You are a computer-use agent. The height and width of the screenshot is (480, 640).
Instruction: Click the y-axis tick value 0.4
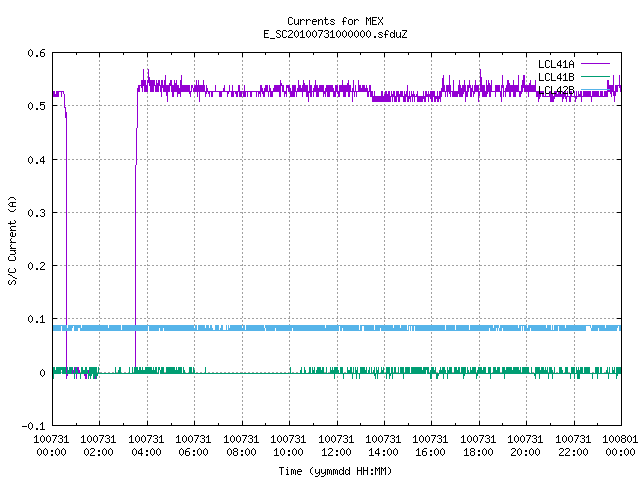click(x=36, y=160)
